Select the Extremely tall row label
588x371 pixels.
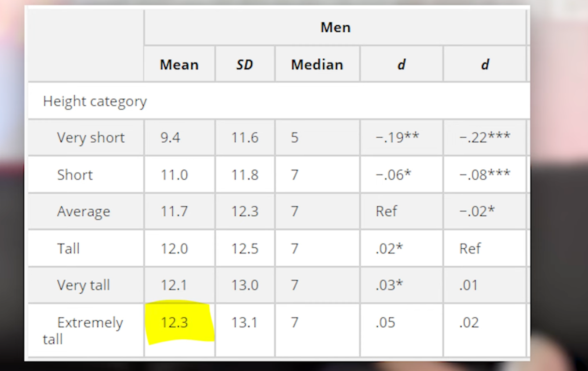[x=83, y=331]
